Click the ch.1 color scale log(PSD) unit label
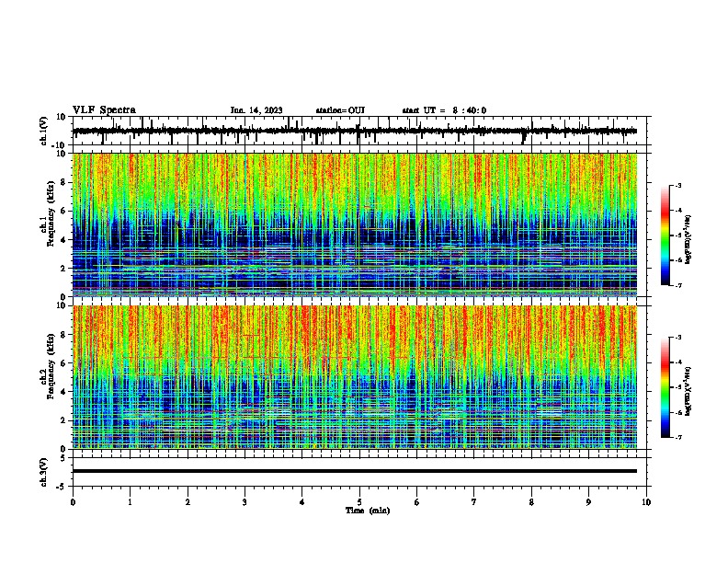This screenshot has width=728, height=563. click(688, 239)
